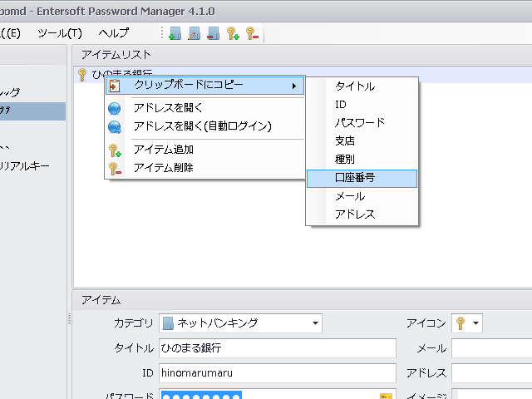Click the delete item key toolbar icon

tap(252, 33)
